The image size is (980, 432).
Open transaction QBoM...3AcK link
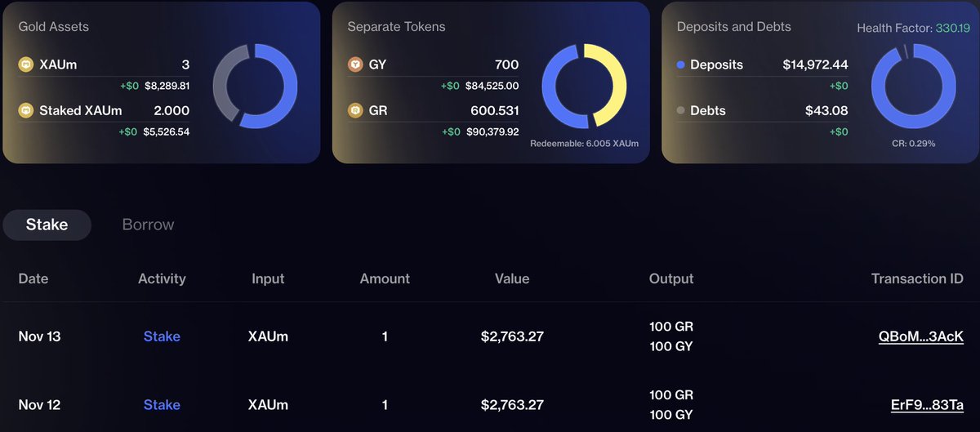pyautogui.click(x=921, y=336)
